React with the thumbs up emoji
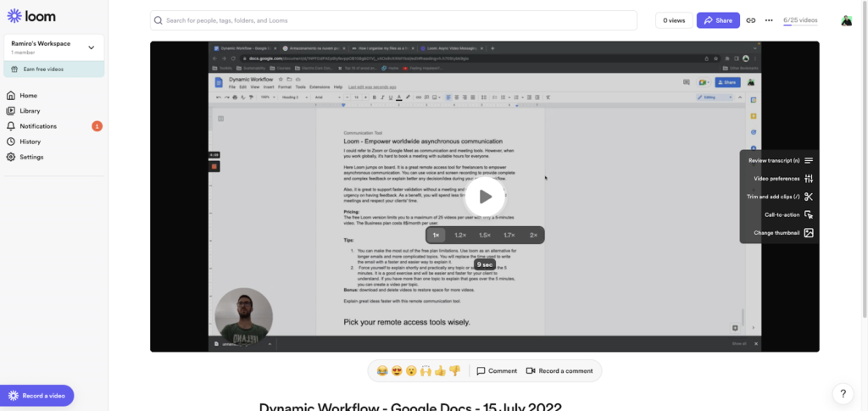This screenshot has width=868, height=411. tap(440, 371)
